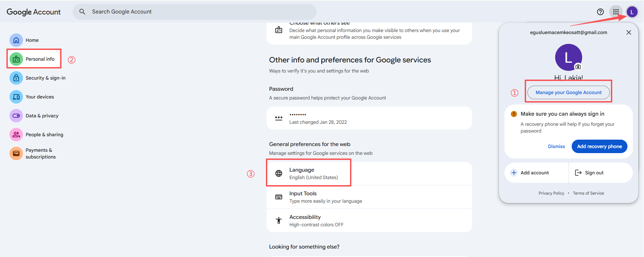The image size is (644, 257).
Task: Open Language English (United States) setting
Action: point(369,173)
